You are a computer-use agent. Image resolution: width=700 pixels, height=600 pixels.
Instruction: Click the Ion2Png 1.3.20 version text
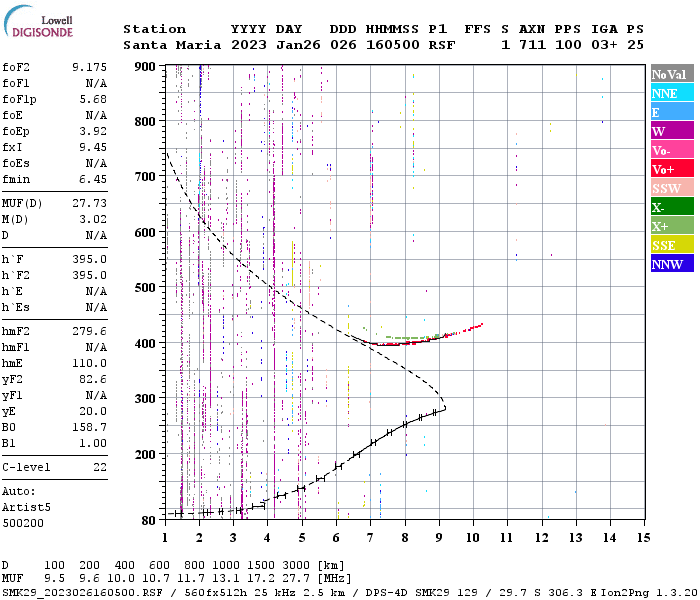click(649, 592)
